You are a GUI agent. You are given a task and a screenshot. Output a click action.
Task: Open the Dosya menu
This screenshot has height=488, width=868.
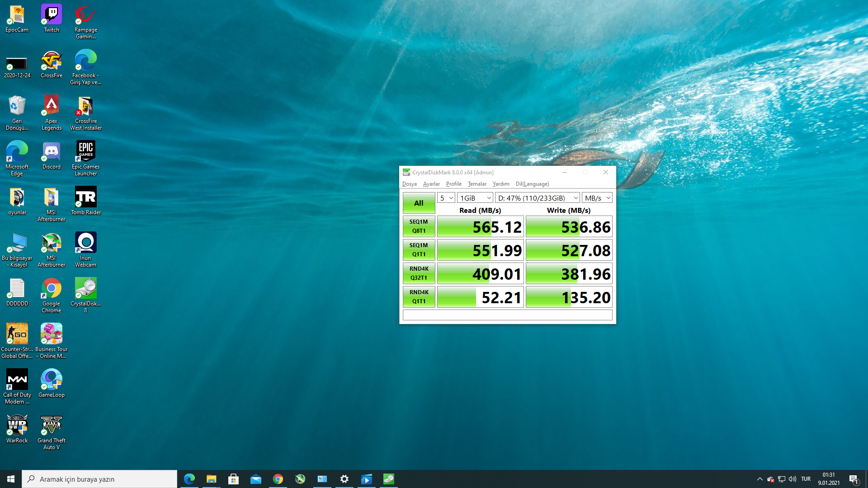click(x=409, y=184)
